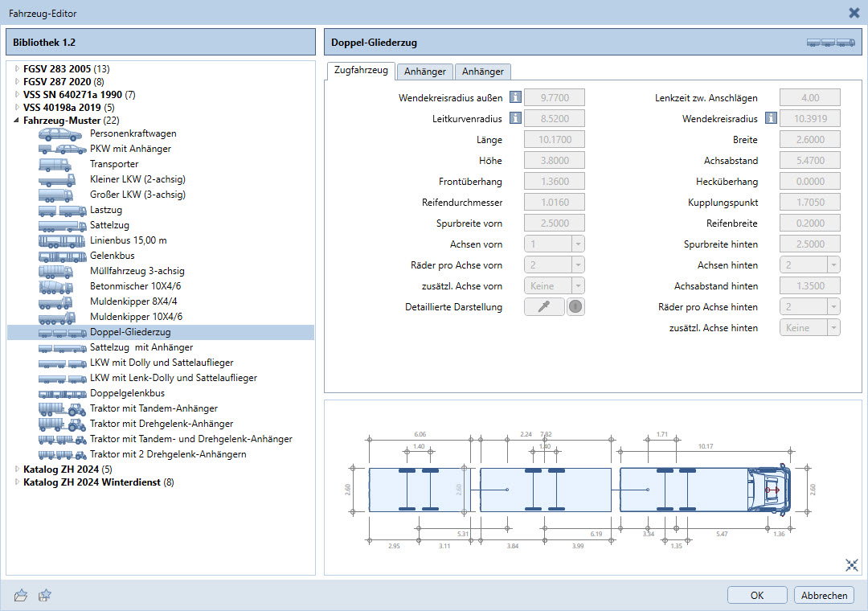Click info icon beside Leitkurvenradius
The width and height of the screenshot is (868, 611).
[x=515, y=119]
